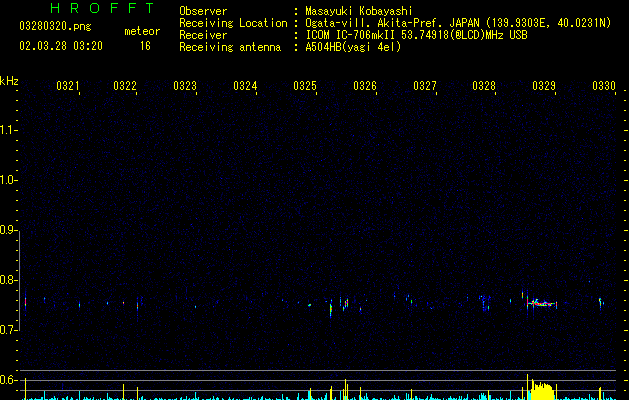Click the 1.1 kHz axis label
Screen dimensions: 629x400
pyautogui.click(x=8, y=130)
